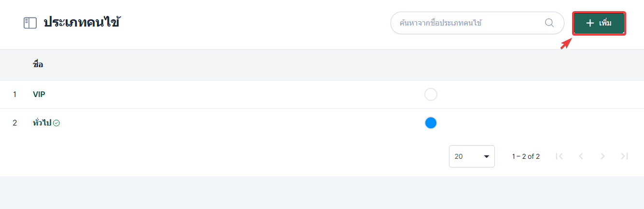Click the ชื่อ column header
The width and height of the screenshot is (644, 209).
pos(38,65)
